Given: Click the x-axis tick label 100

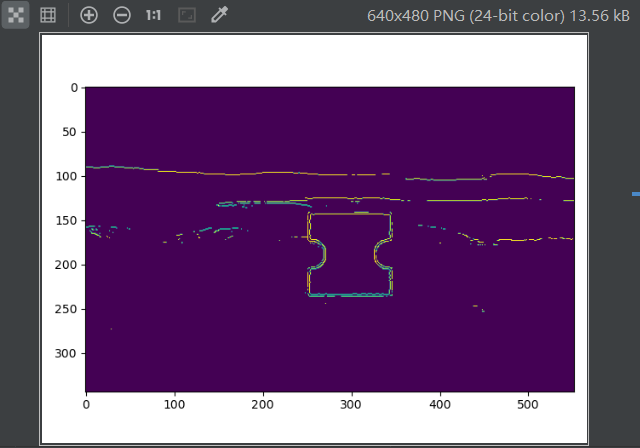Looking at the screenshot, I should 174,405.
